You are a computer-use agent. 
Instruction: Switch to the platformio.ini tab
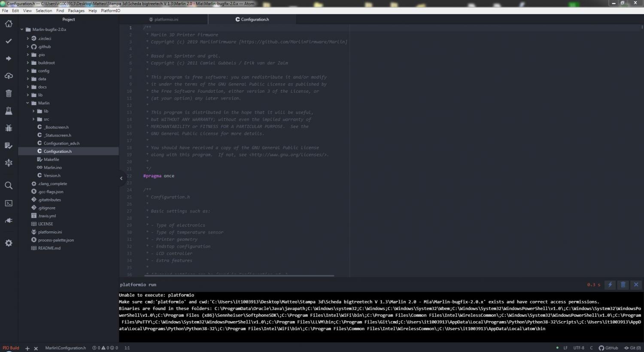pyautogui.click(x=164, y=19)
